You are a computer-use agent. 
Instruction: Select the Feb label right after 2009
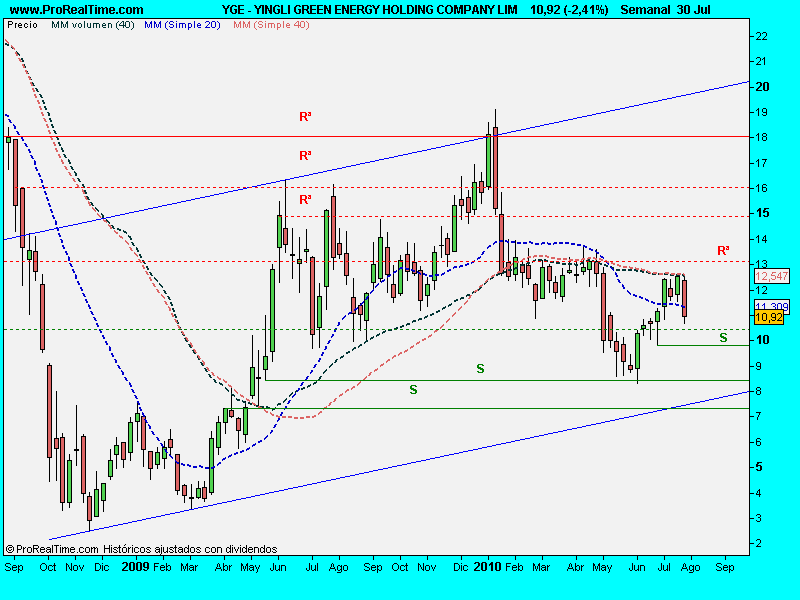click(x=162, y=567)
